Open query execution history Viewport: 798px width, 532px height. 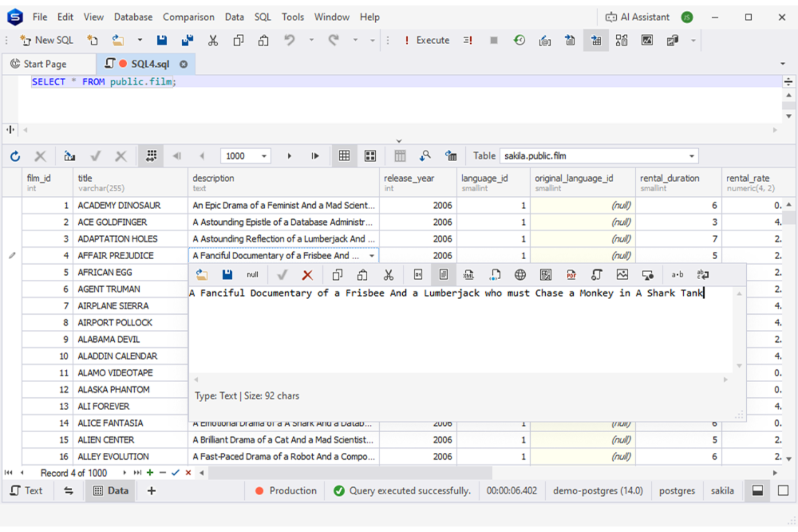[519, 40]
